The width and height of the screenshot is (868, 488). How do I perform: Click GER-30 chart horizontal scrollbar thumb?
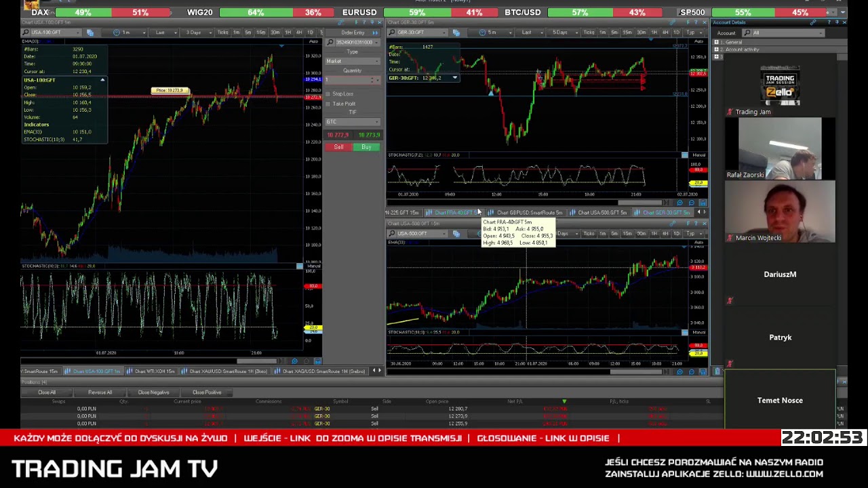[640, 202]
